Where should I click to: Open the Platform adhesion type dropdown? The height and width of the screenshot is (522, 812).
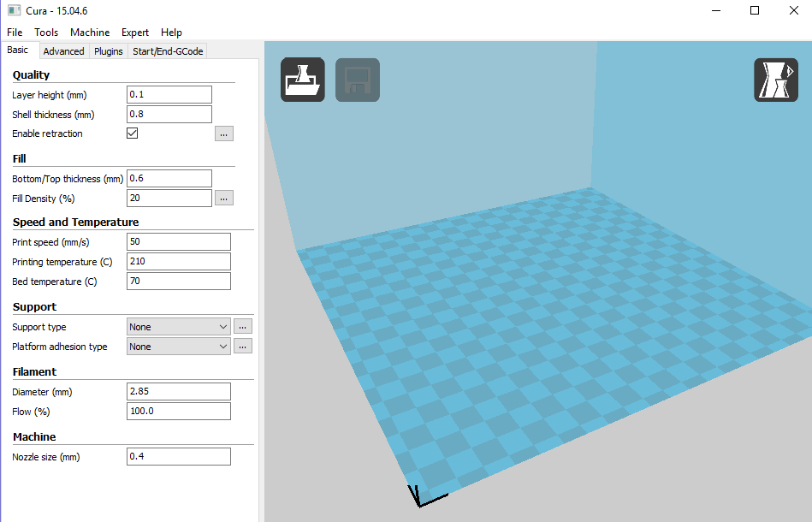pos(177,346)
